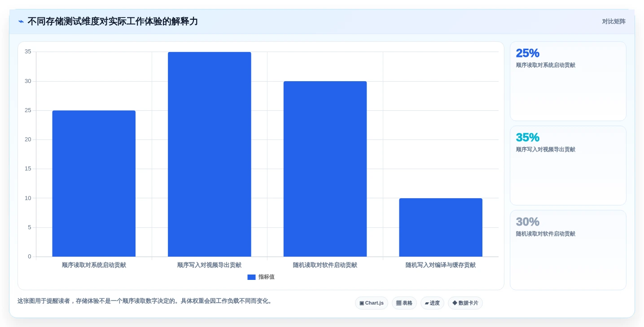Click the 对比矩阵 label in header
Screen dimensions: 644x327
pos(613,22)
